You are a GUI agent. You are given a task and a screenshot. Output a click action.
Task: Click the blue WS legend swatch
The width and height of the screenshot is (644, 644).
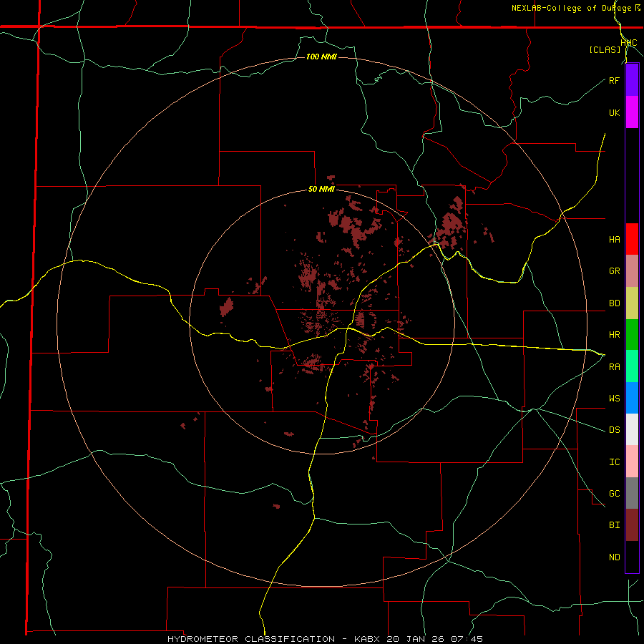point(632,398)
